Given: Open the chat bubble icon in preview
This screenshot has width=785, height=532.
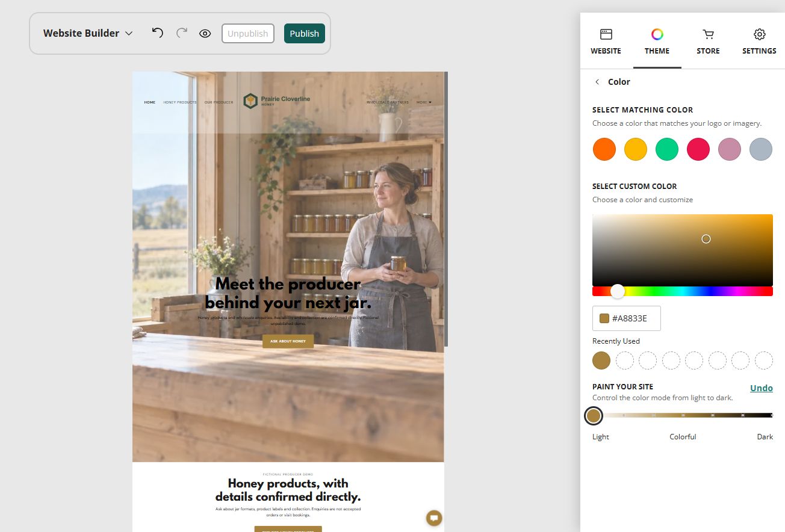Looking at the screenshot, I should 434,518.
